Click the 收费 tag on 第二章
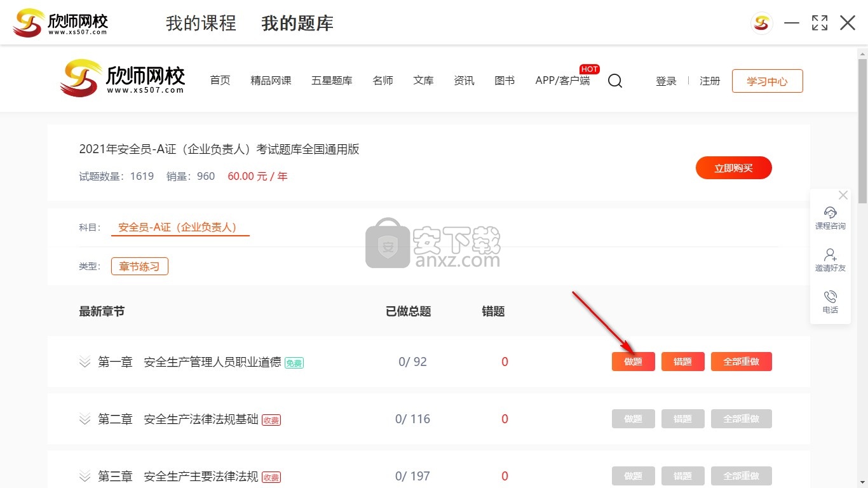 [x=271, y=420]
